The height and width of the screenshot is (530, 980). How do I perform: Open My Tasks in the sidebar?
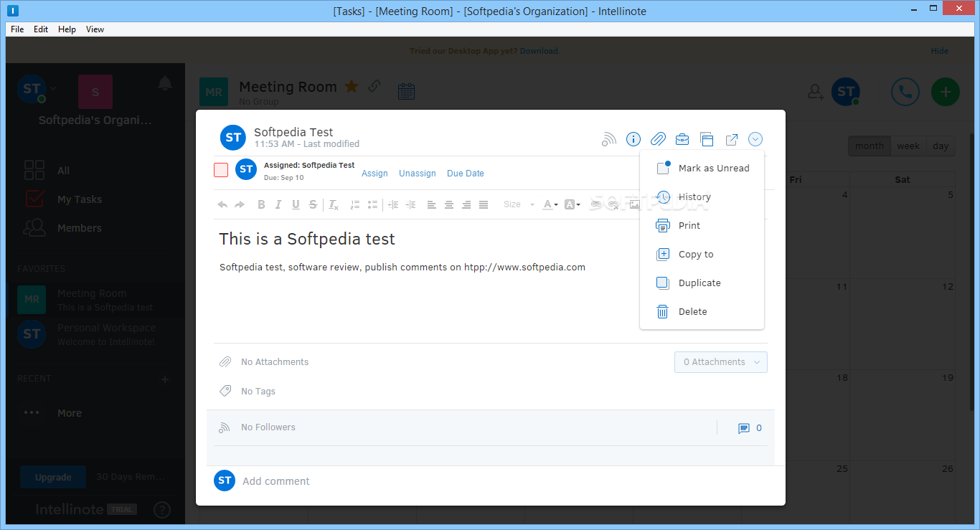(x=80, y=199)
